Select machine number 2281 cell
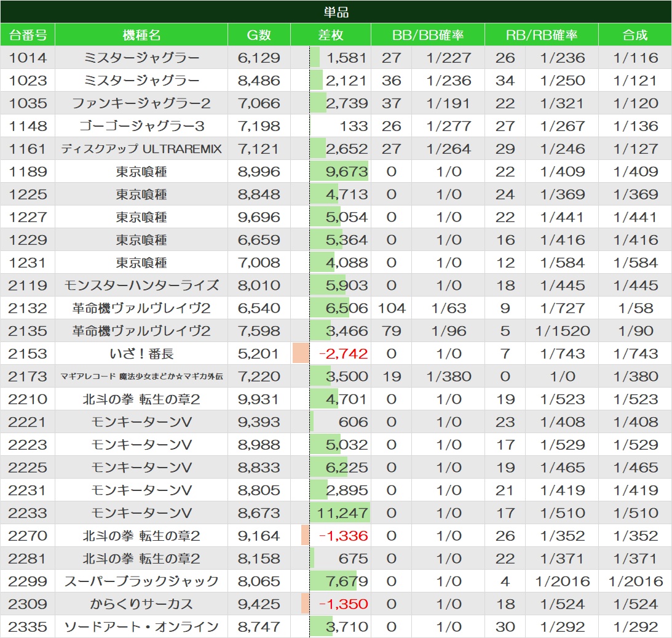Screen dimensions: 672x638 (x=28, y=558)
